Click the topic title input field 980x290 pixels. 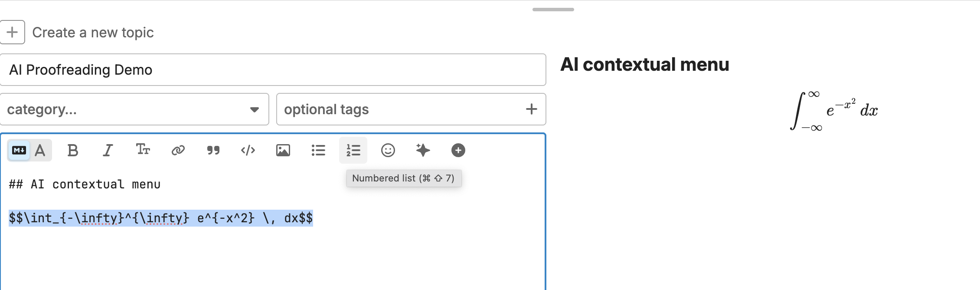click(x=273, y=70)
